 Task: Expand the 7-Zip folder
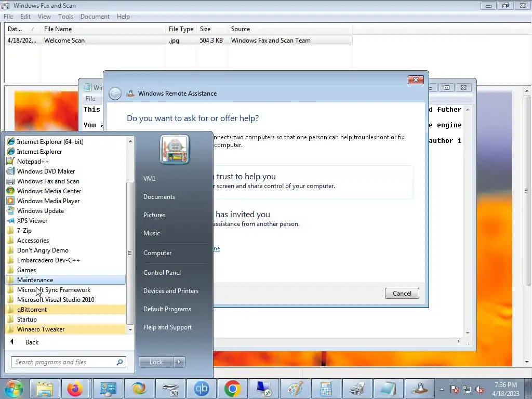(65, 230)
